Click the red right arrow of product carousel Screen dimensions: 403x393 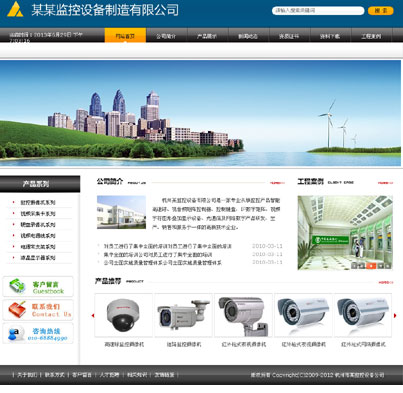[x=395, y=315]
